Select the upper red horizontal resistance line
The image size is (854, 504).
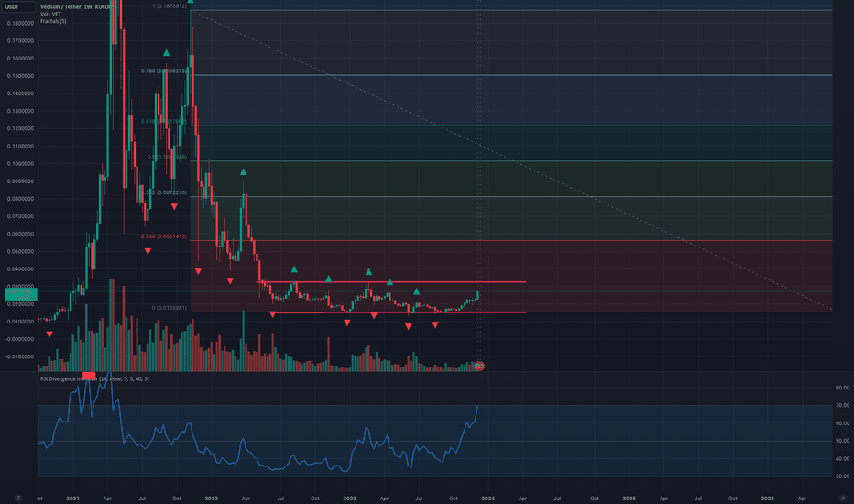pos(391,281)
